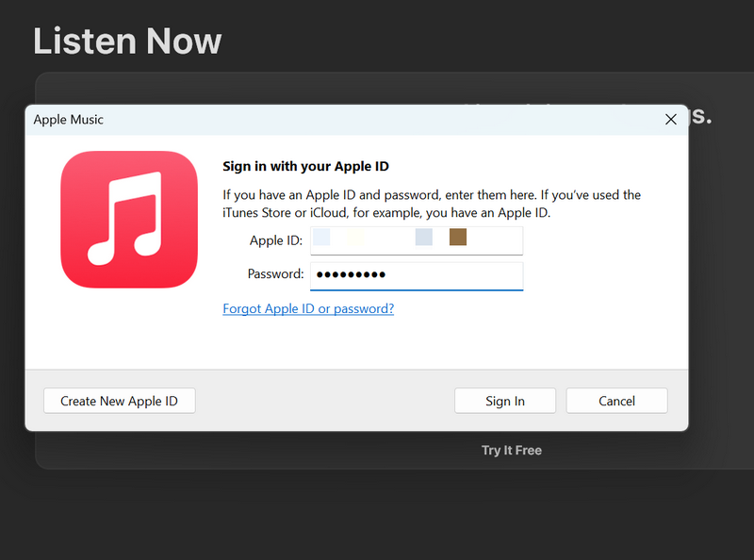The height and width of the screenshot is (560, 754).
Task: Focus the Apple ID input field
Action: coord(417,240)
